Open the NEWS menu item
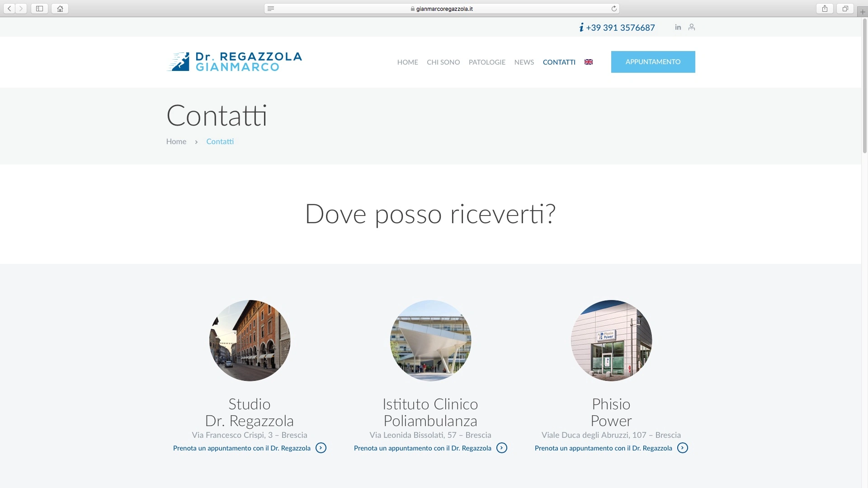 (524, 62)
